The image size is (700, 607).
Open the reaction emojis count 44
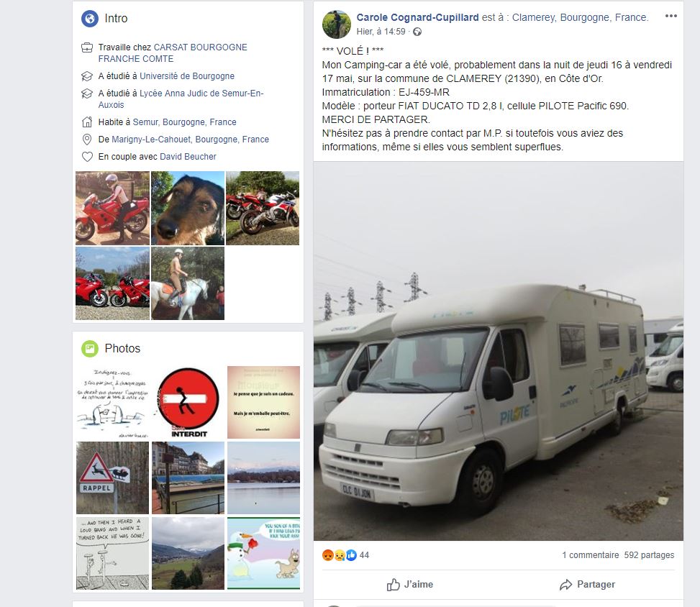click(345, 555)
